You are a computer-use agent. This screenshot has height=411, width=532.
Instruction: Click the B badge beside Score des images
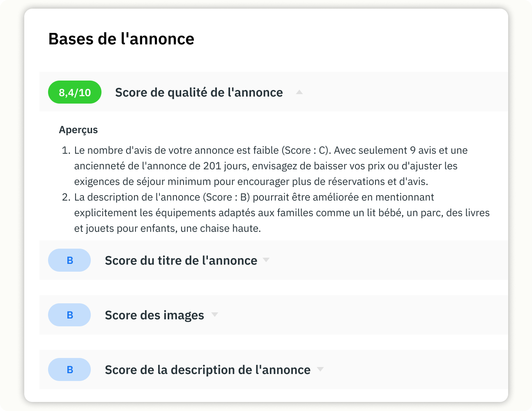tap(69, 315)
